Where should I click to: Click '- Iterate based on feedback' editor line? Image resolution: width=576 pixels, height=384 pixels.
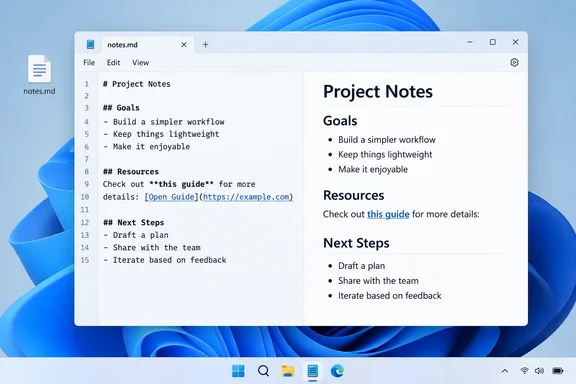pos(165,260)
